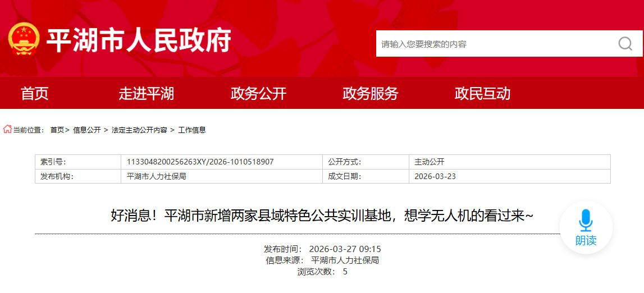Click the 当前位置 label
Viewport: 644px width, 293px height.
(x=29, y=130)
